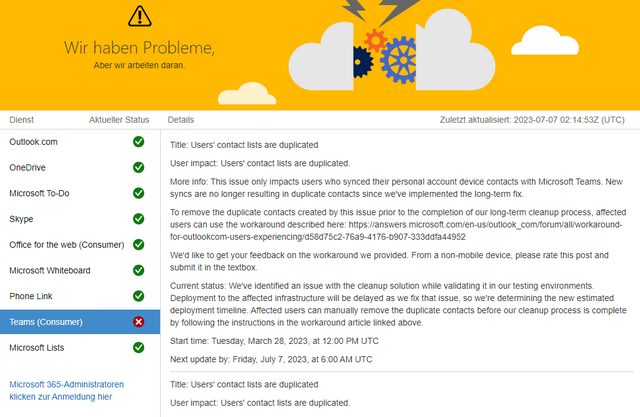The height and width of the screenshot is (417, 640).
Task: Click second 'Title: Users' contact lists' line below divider
Action: 244,384
